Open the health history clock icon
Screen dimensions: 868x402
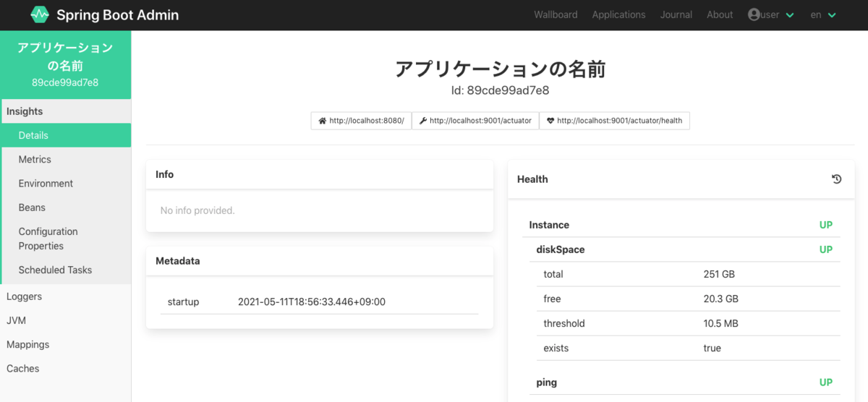[x=837, y=179]
